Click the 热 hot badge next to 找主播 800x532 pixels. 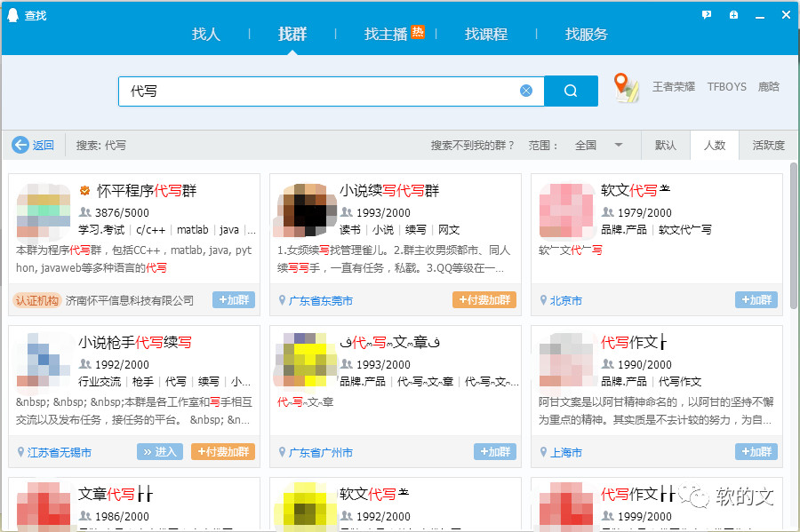pos(418,32)
